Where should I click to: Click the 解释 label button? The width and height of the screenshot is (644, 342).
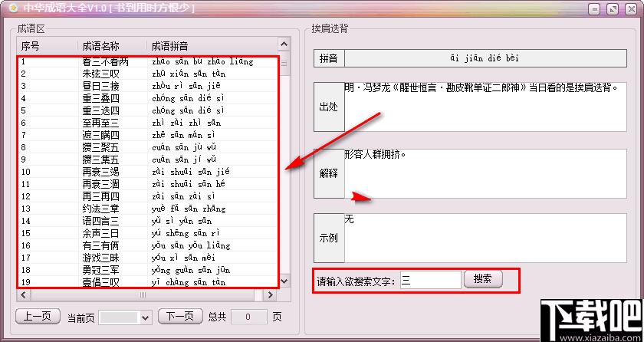[329, 173]
